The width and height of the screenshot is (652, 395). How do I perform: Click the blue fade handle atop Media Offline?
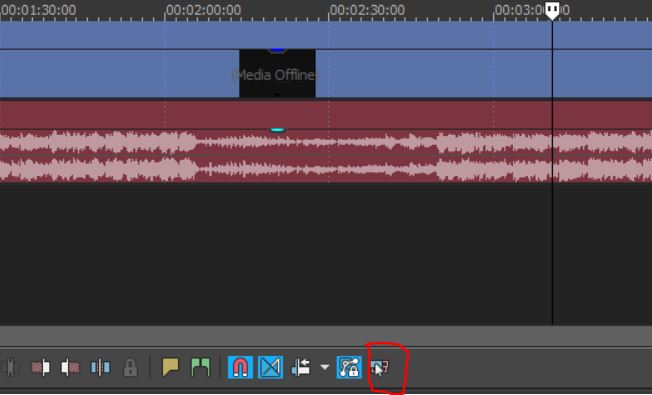tap(277, 51)
